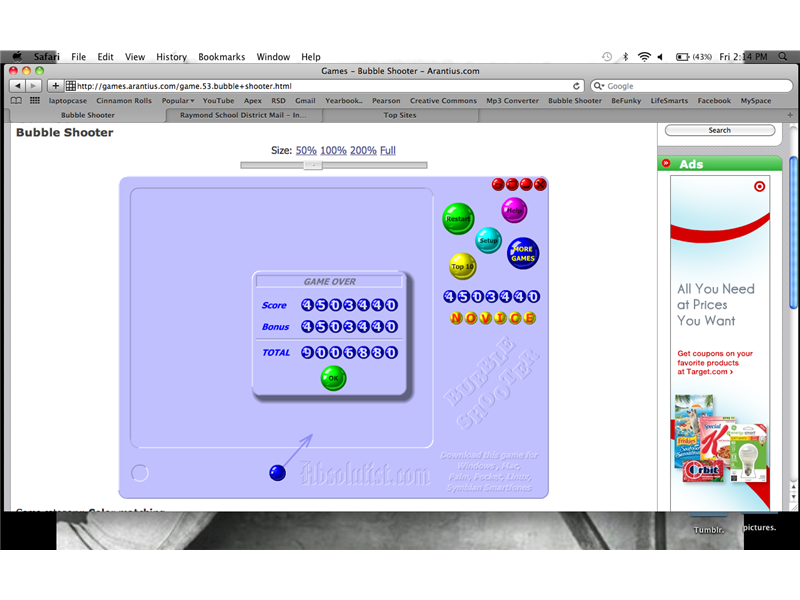This screenshot has width=800, height=600.
Task: Click the battery status icon
Action: 682,57
